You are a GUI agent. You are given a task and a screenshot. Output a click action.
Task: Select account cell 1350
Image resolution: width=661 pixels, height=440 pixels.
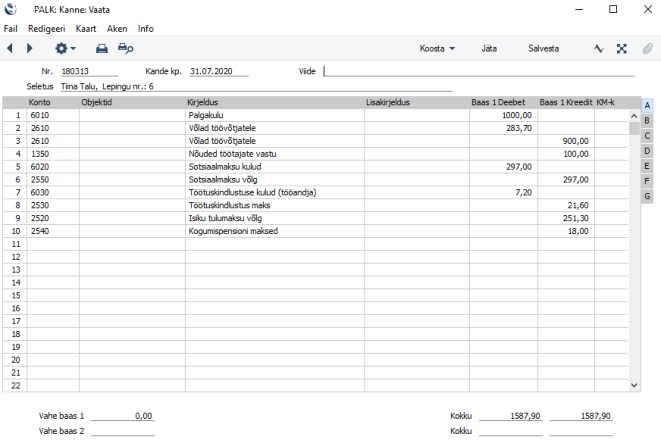(x=53, y=154)
